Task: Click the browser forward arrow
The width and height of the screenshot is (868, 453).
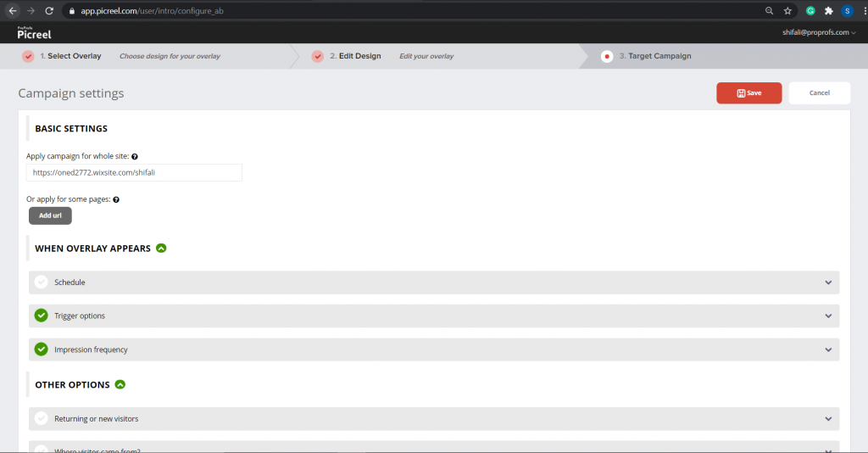Action: pyautogui.click(x=31, y=10)
